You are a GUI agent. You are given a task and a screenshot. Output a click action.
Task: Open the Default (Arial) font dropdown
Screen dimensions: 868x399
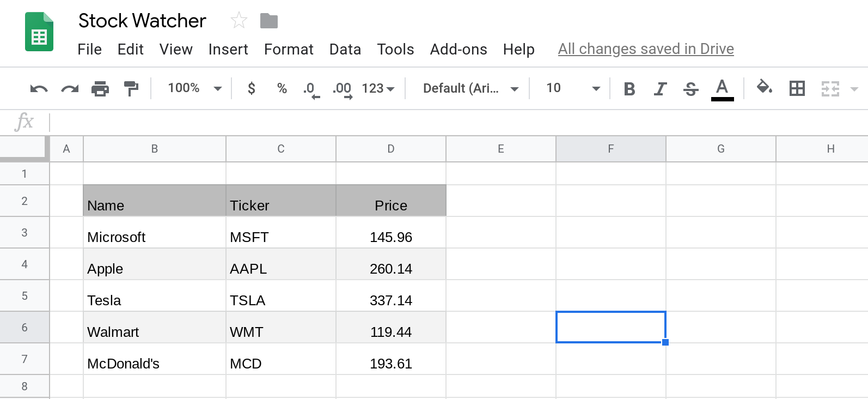470,88
